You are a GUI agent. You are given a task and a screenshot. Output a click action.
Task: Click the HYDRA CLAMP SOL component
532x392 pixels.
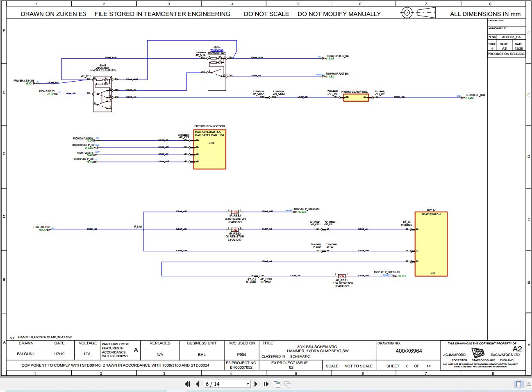pyautogui.click(x=356, y=97)
